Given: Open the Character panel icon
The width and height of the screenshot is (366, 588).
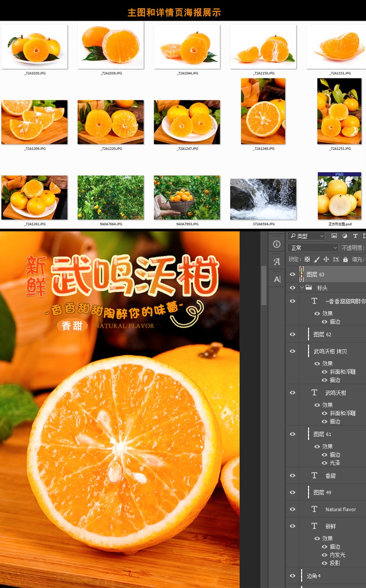Looking at the screenshot, I should pos(277,279).
